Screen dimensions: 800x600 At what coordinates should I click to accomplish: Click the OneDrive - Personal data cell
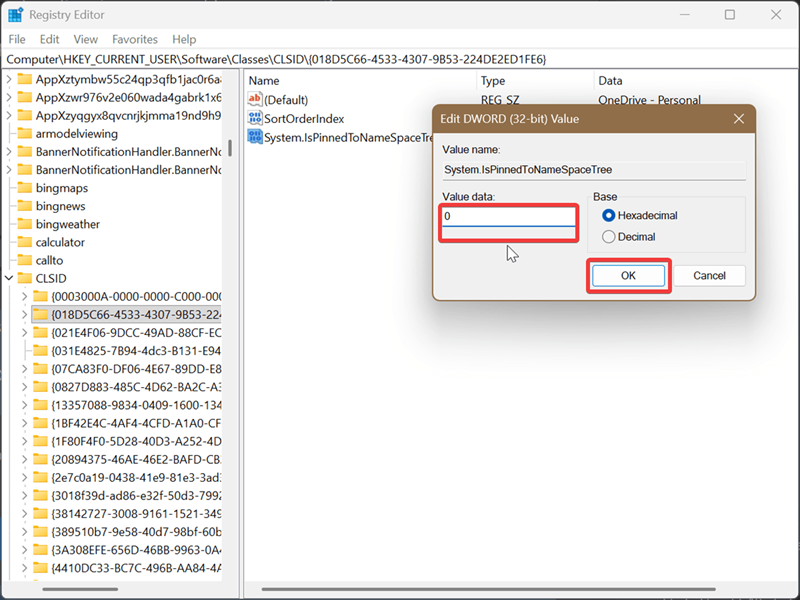tap(649, 99)
